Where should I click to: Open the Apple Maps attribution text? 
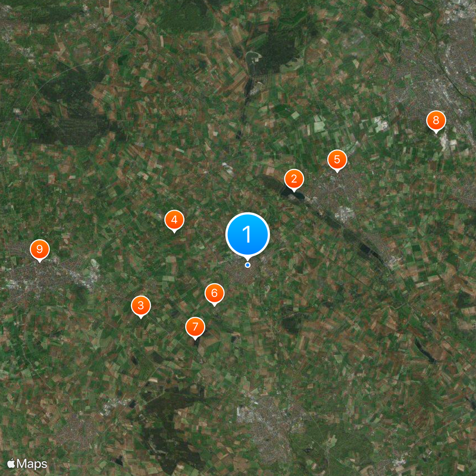click(x=27, y=464)
